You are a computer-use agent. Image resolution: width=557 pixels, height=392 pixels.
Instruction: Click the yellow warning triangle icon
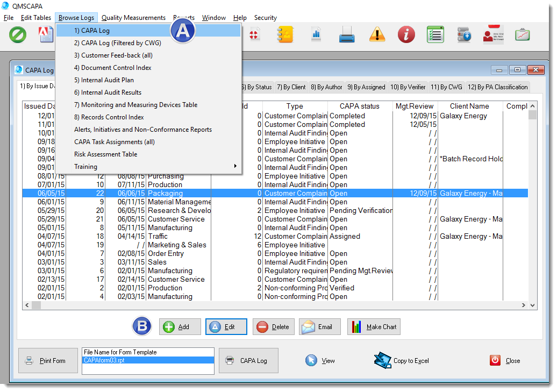377,35
